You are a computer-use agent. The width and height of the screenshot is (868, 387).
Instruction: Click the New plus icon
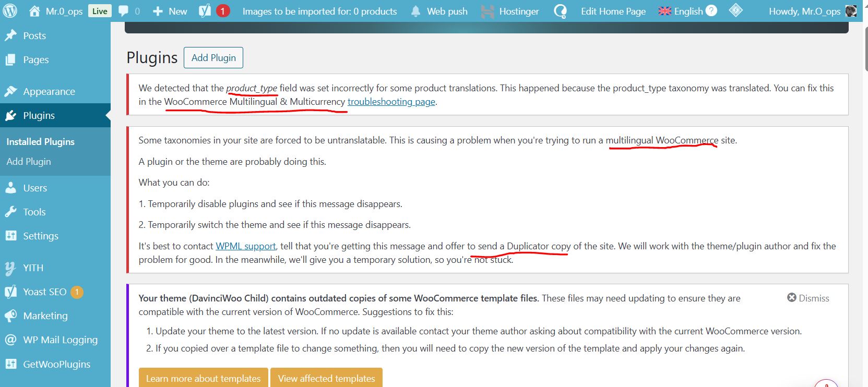pyautogui.click(x=158, y=11)
